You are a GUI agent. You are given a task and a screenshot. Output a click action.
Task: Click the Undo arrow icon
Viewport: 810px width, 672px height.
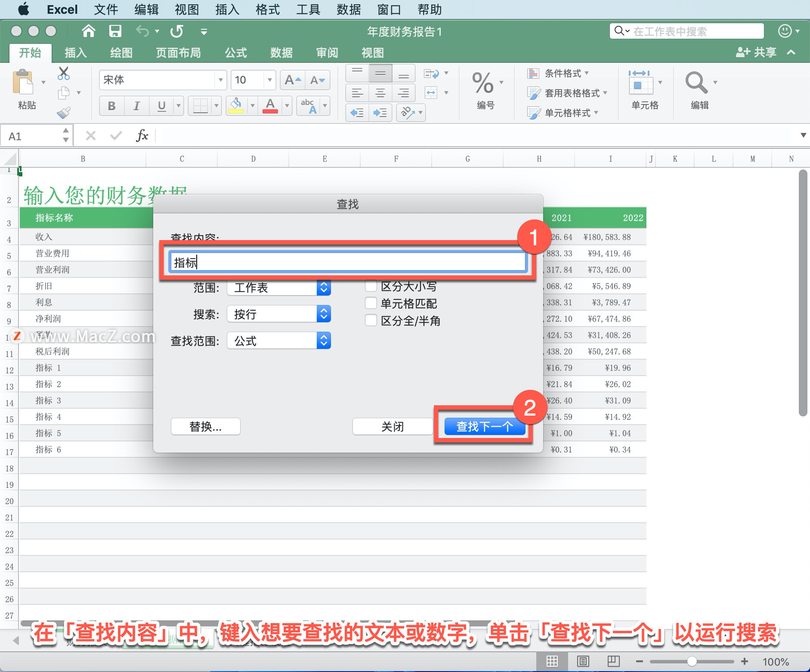(x=142, y=31)
